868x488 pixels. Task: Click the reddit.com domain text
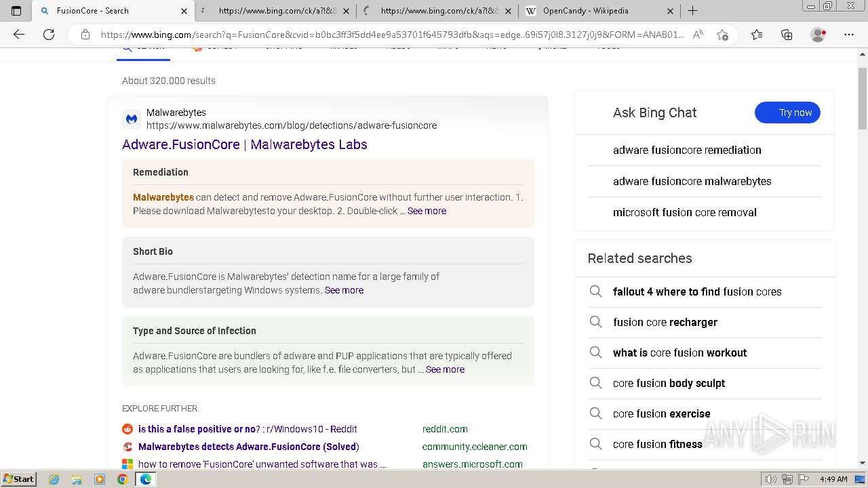445,429
